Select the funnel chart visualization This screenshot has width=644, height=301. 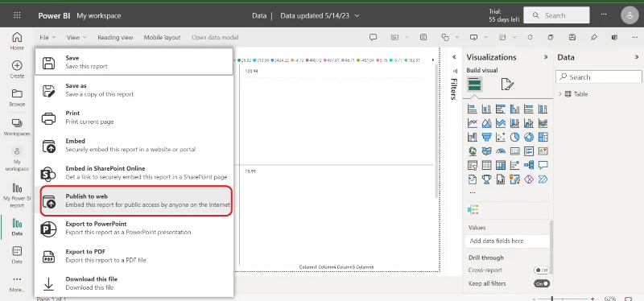pyautogui.click(x=486, y=137)
